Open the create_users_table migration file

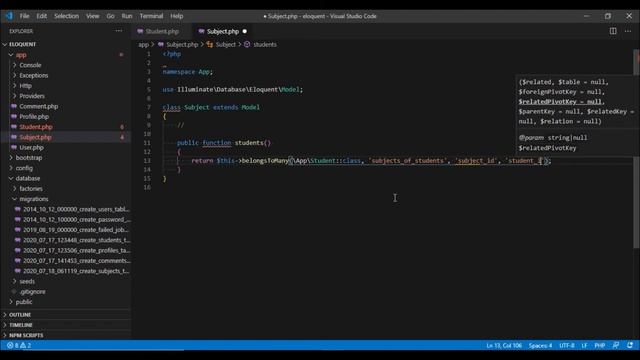[x=76, y=209]
